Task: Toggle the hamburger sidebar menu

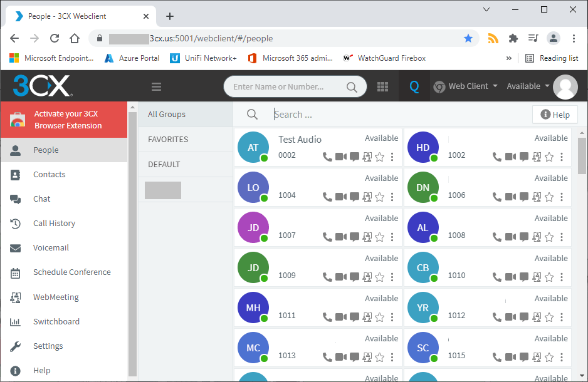Action: click(x=156, y=87)
